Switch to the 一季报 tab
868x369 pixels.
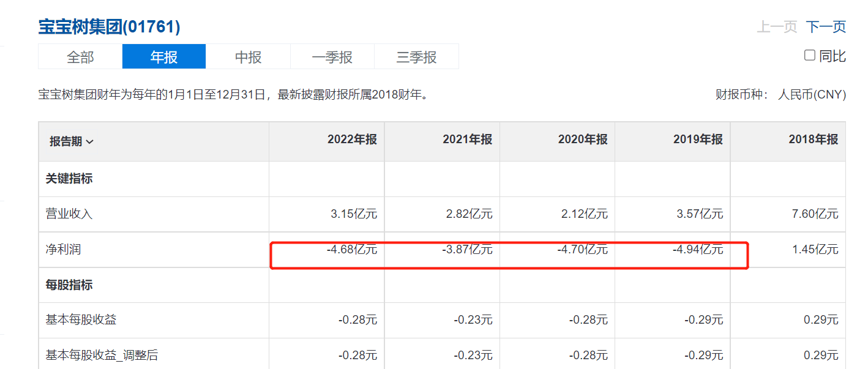(332, 57)
